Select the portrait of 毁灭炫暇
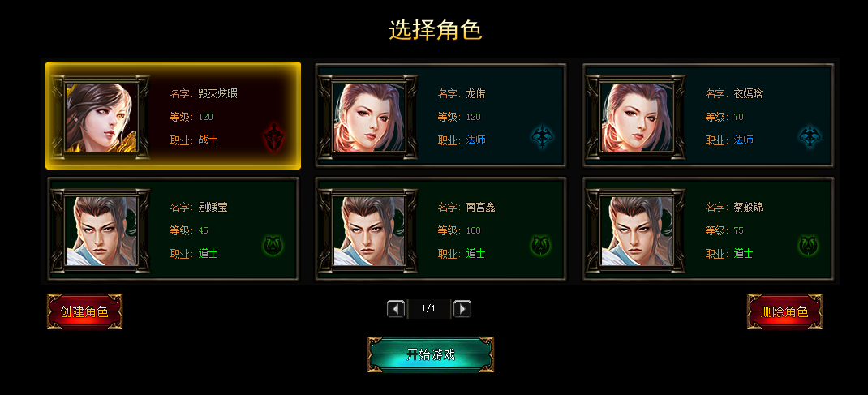The width and height of the screenshot is (868, 395). tap(101, 118)
